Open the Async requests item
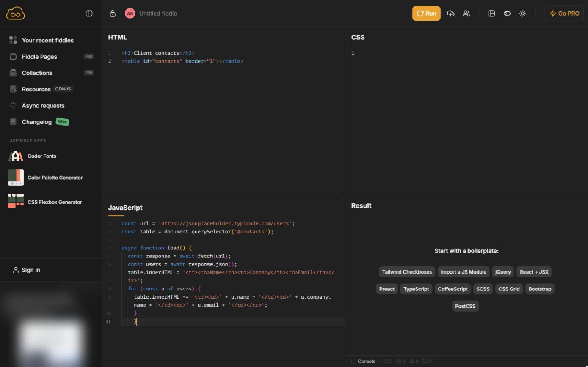 tap(43, 105)
